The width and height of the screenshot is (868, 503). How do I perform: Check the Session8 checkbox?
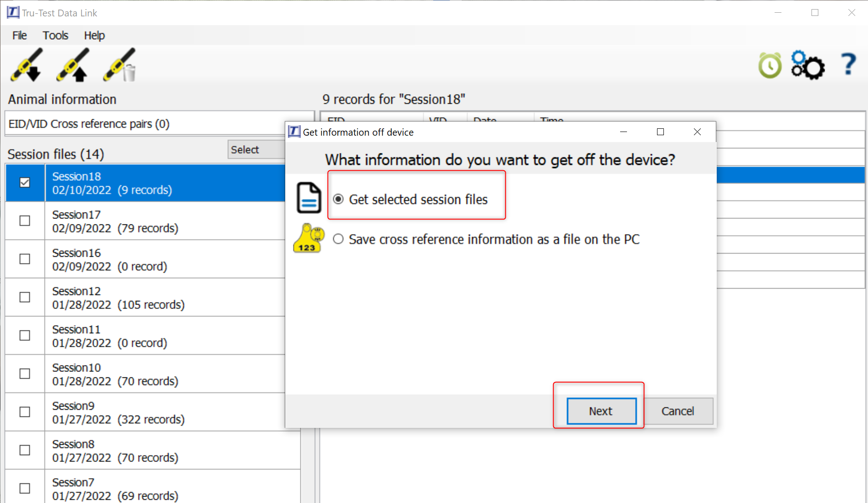pyautogui.click(x=25, y=450)
